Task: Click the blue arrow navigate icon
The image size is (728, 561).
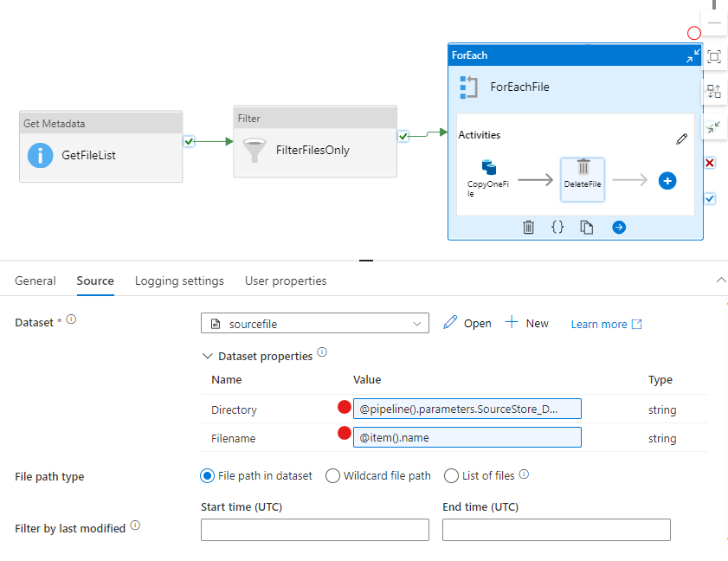Action: click(x=621, y=227)
